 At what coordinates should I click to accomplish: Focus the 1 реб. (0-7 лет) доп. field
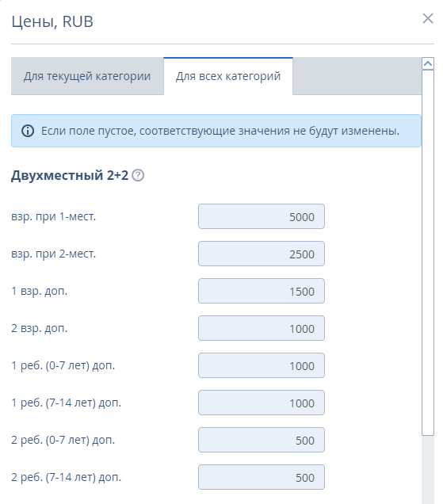tap(262, 366)
